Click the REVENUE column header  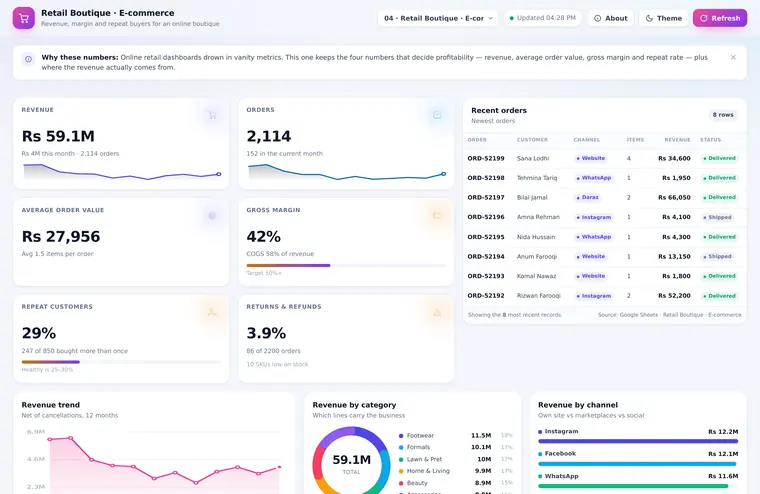[677, 140]
